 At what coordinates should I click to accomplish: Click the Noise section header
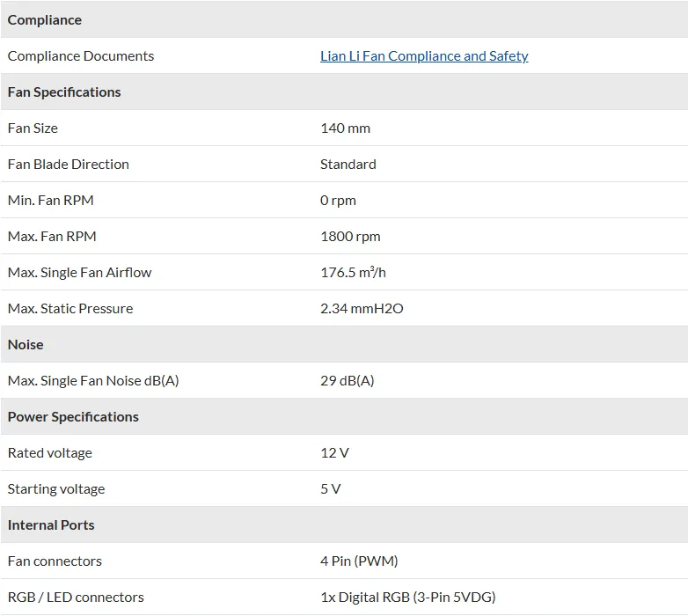[x=26, y=345]
